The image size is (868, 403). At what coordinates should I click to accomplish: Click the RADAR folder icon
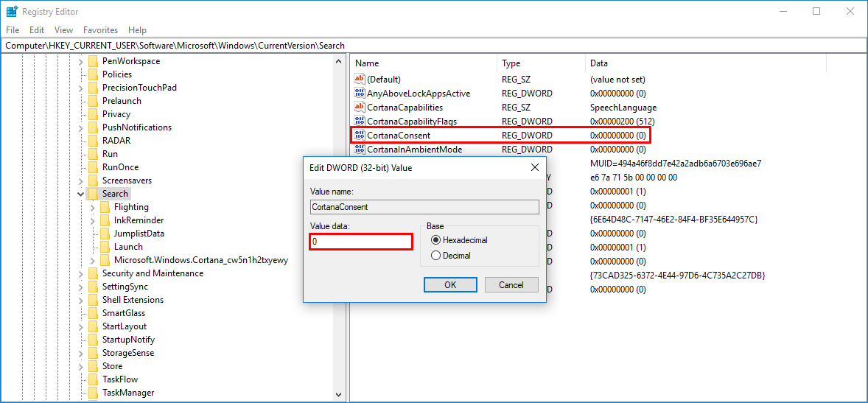93,141
